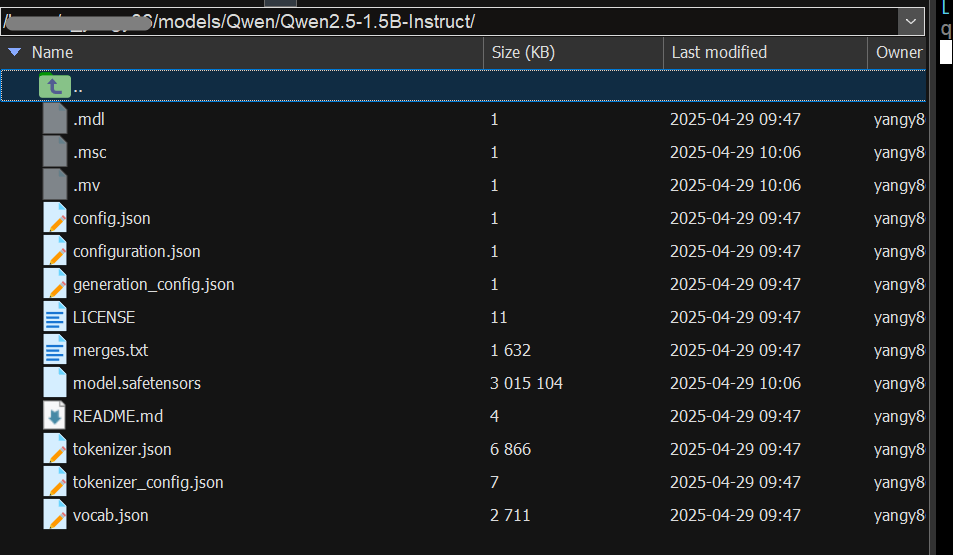This screenshot has width=953, height=555.
Task: Select README.md file name
Action: [x=118, y=416]
